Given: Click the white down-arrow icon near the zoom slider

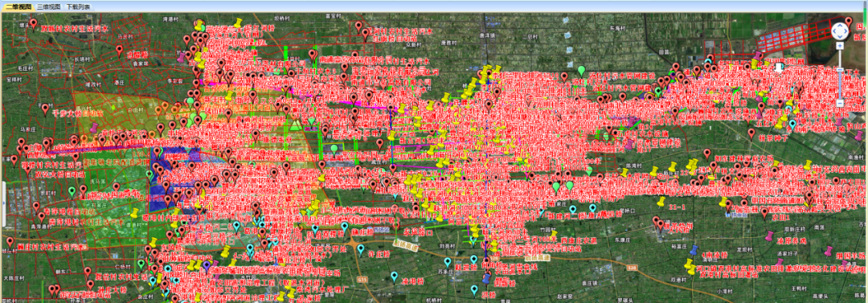Looking at the screenshot, I should click(780, 68).
